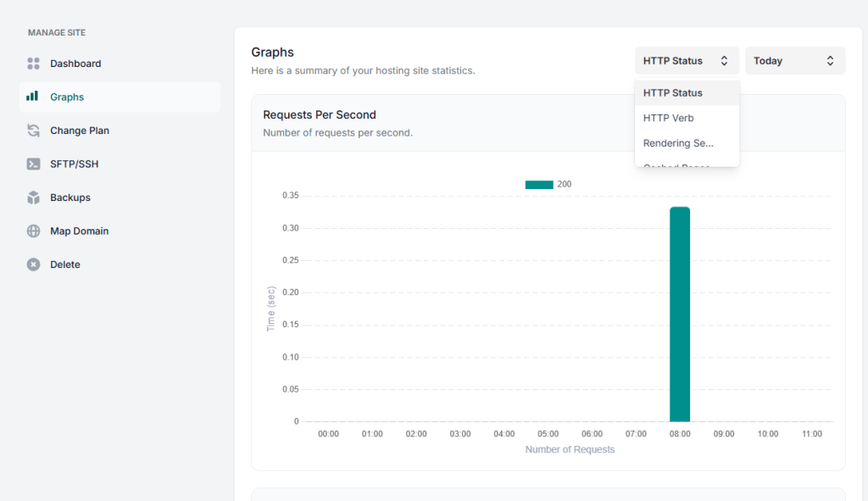This screenshot has width=868, height=501.
Task: Click the teal bar at 08:00
Action: pos(680,315)
